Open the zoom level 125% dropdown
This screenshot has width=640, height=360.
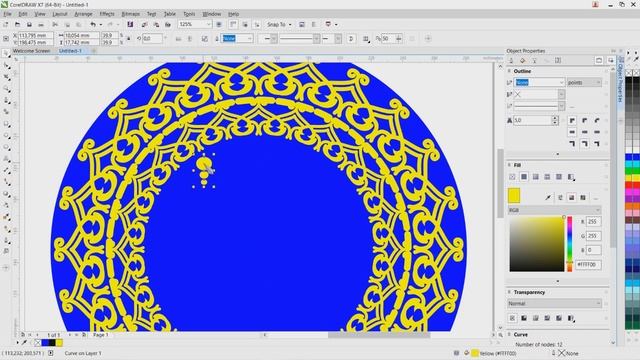[x=208, y=24]
